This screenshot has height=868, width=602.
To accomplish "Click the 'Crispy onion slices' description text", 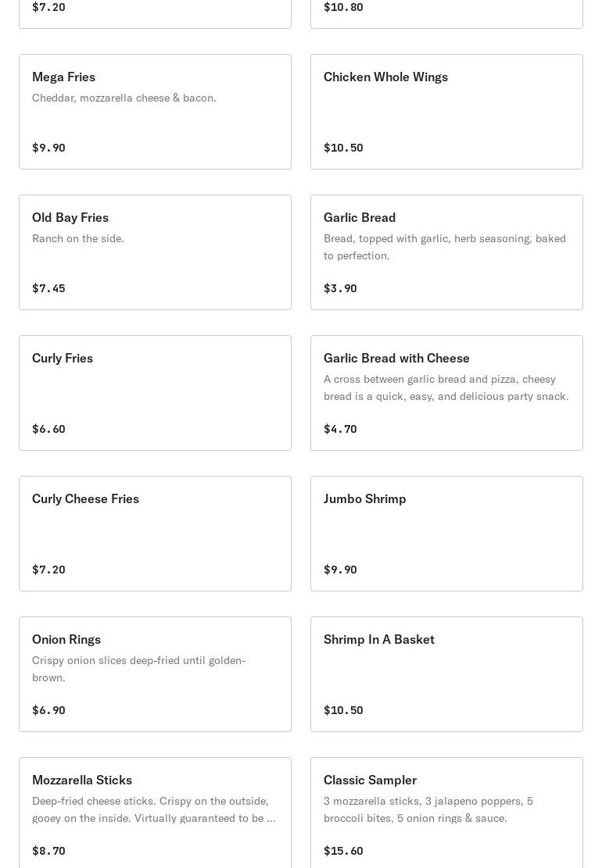I will click(x=138, y=669).
